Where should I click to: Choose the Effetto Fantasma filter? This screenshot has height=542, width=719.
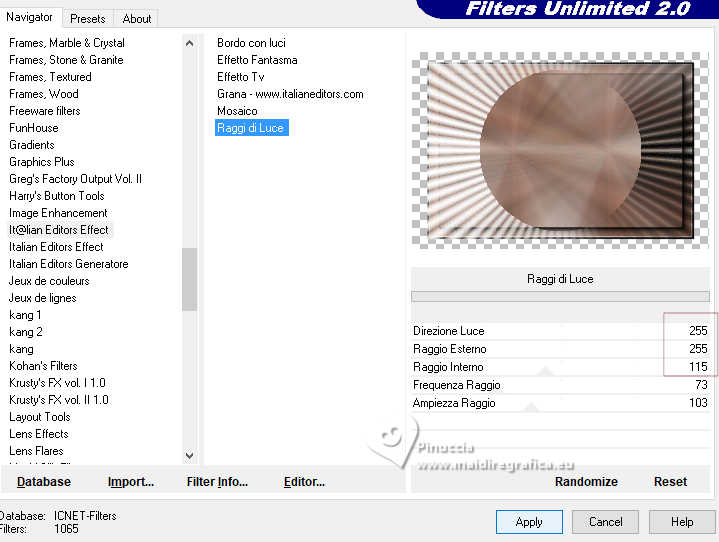point(257,60)
